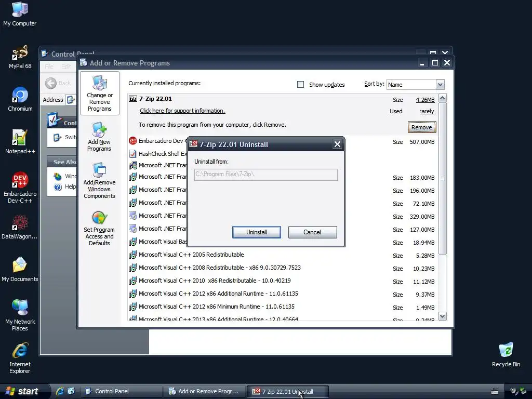
Task: Open the Edit menu in Control Panel
Action: click(x=66, y=66)
